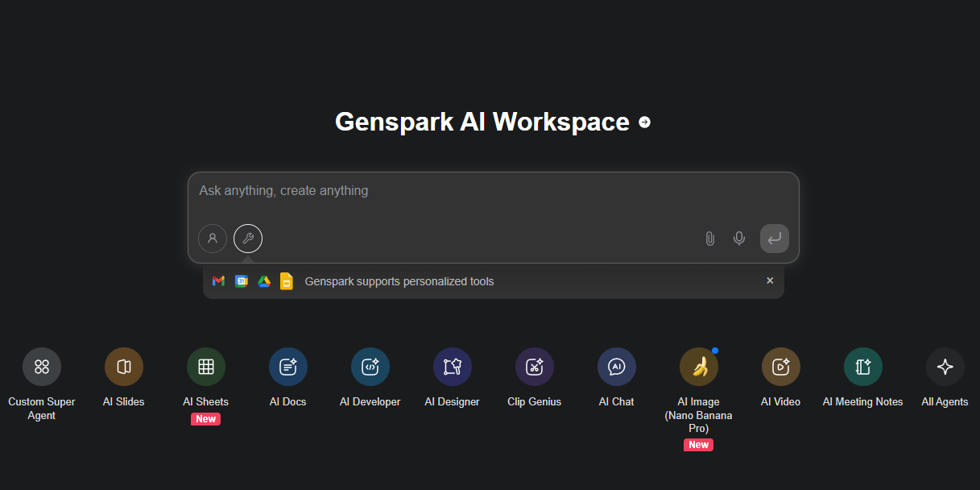Click 'Genspark supports personalized tools' text
Screen dimensions: 980x490
coord(399,281)
